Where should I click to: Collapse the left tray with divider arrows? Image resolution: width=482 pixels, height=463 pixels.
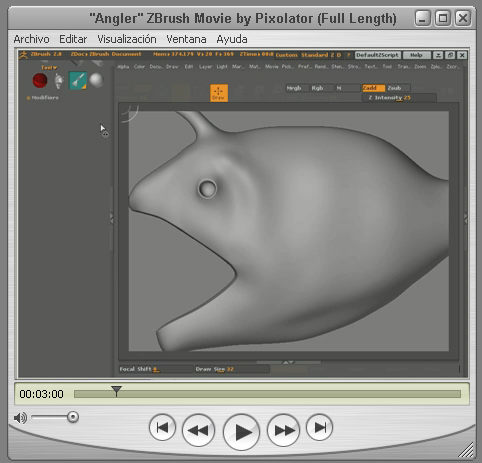pyautogui.click(x=112, y=218)
